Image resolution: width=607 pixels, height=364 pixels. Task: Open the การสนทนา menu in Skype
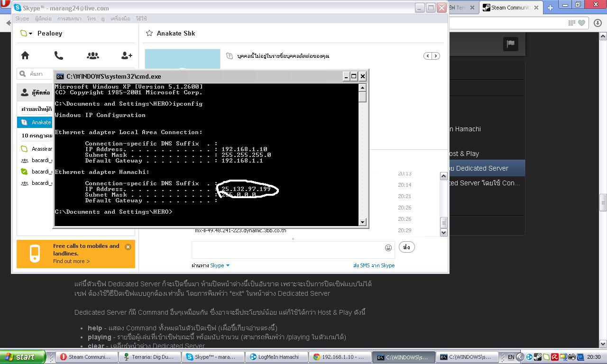click(69, 18)
